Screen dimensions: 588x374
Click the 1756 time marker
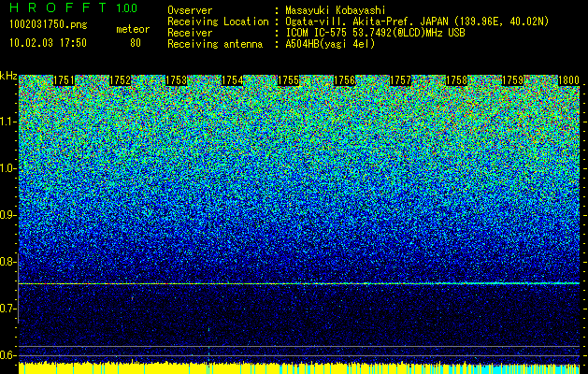pyautogui.click(x=344, y=80)
